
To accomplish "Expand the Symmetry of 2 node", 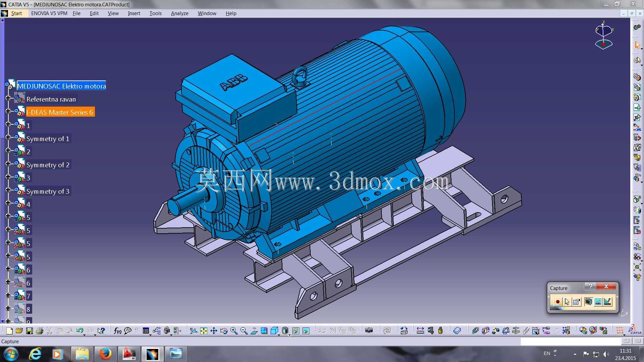I will pos(8,163).
